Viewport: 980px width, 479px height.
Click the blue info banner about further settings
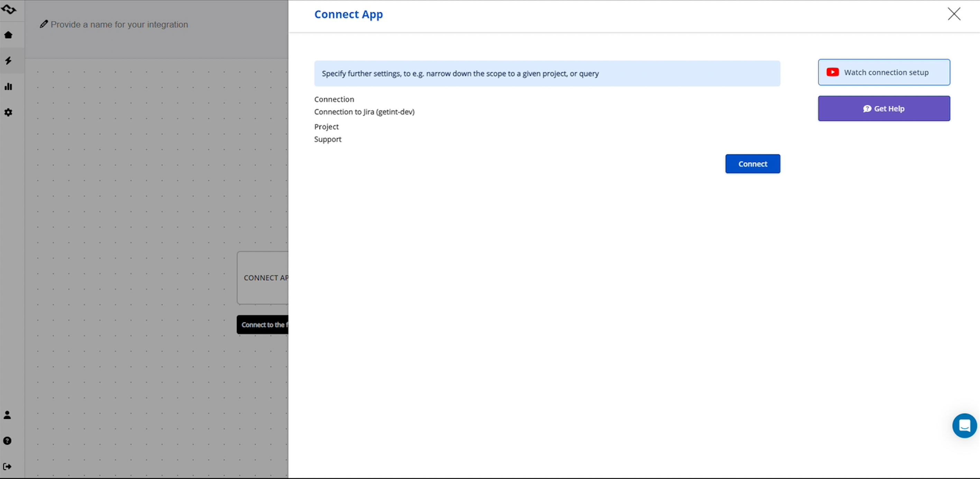[547, 74]
